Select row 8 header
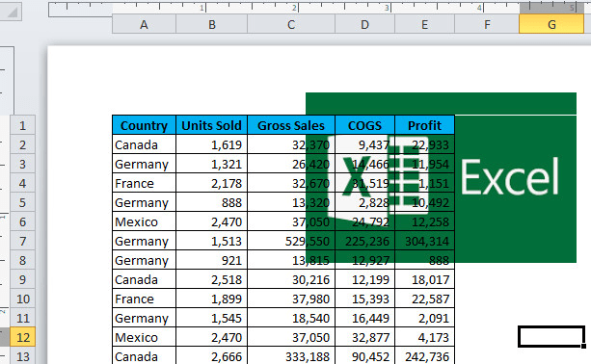The height and width of the screenshot is (364, 591). pyautogui.click(x=22, y=260)
